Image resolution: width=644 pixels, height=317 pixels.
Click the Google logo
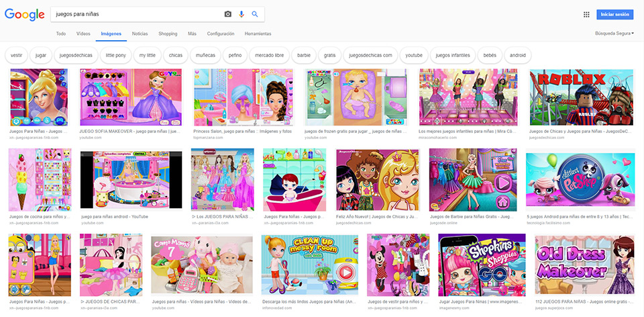(x=25, y=15)
